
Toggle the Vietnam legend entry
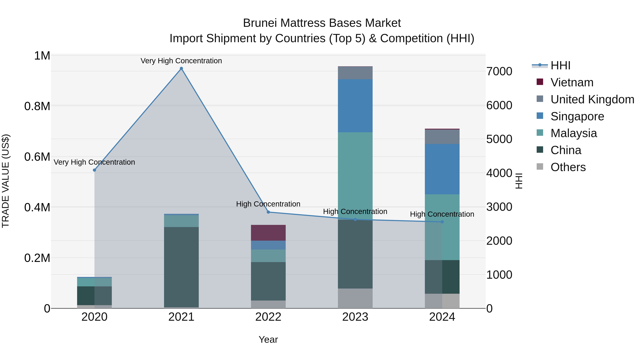(565, 82)
